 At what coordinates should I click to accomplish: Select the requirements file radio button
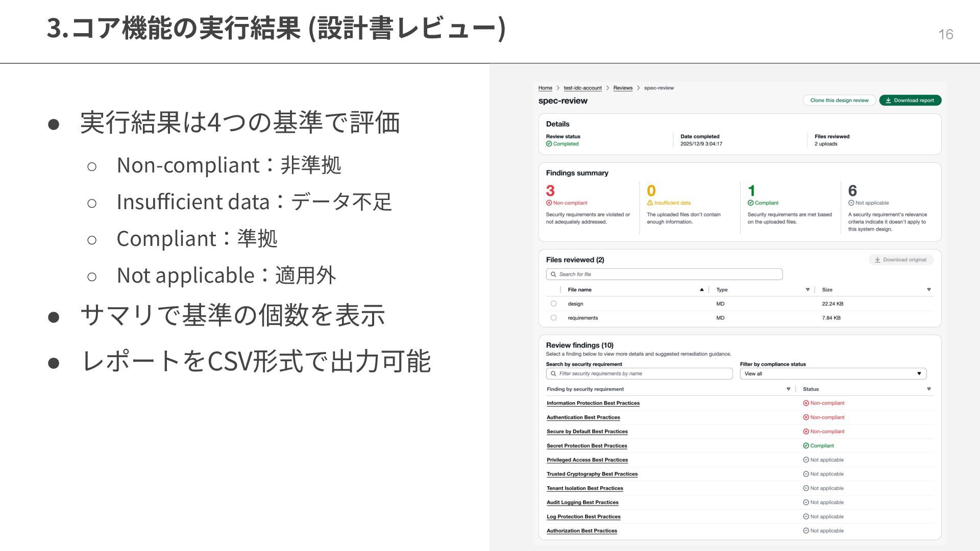(x=553, y=318)
